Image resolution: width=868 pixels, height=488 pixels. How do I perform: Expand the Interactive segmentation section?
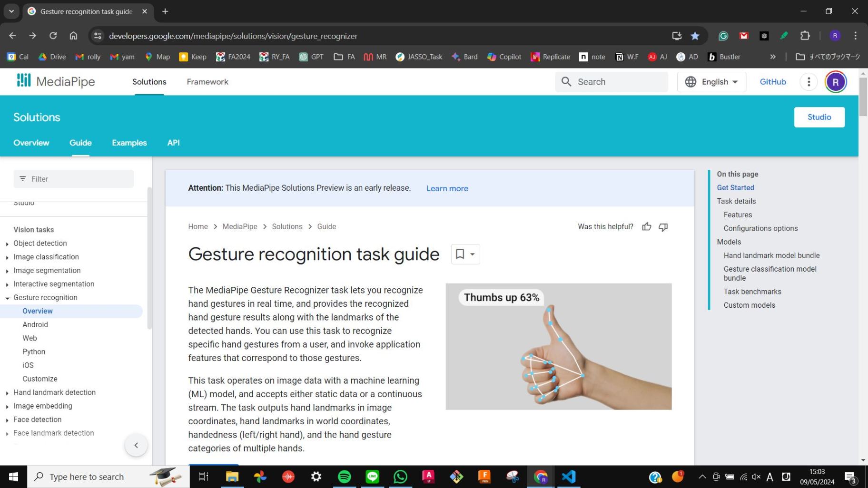click(7, 284)
